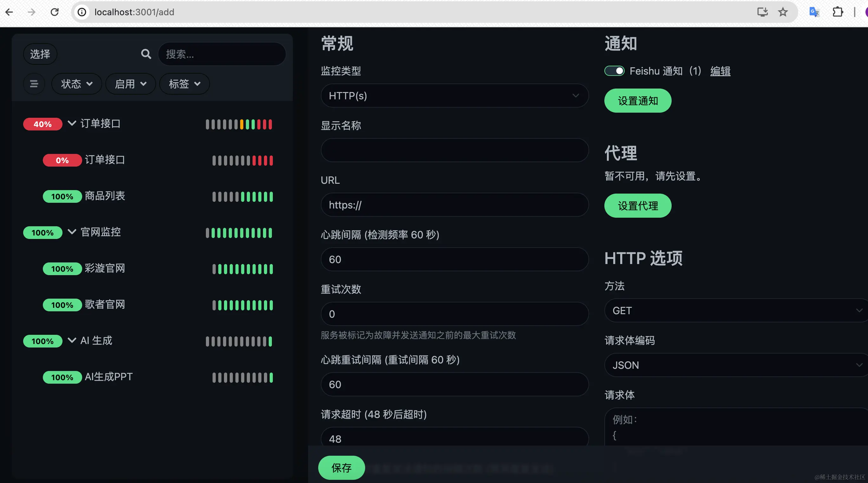Click the filter reset hamburger icon
The width and height of the screenshot is (868, 483).
[34, 83]
